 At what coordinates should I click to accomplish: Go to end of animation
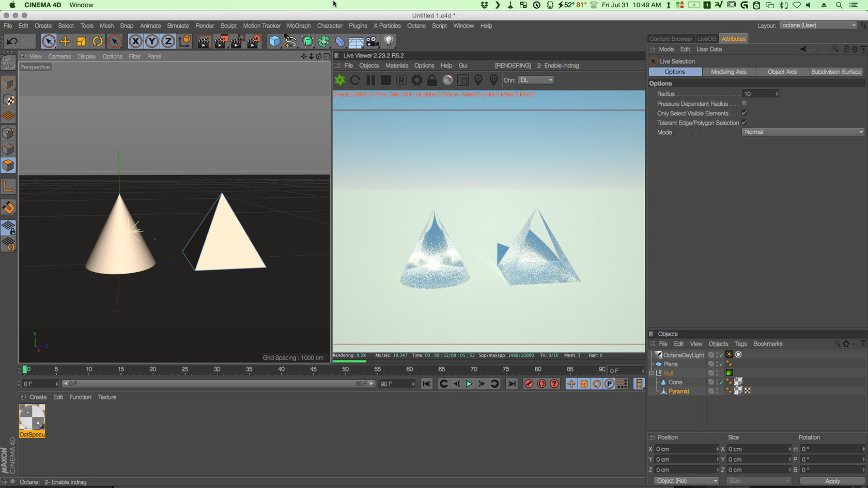512,384
